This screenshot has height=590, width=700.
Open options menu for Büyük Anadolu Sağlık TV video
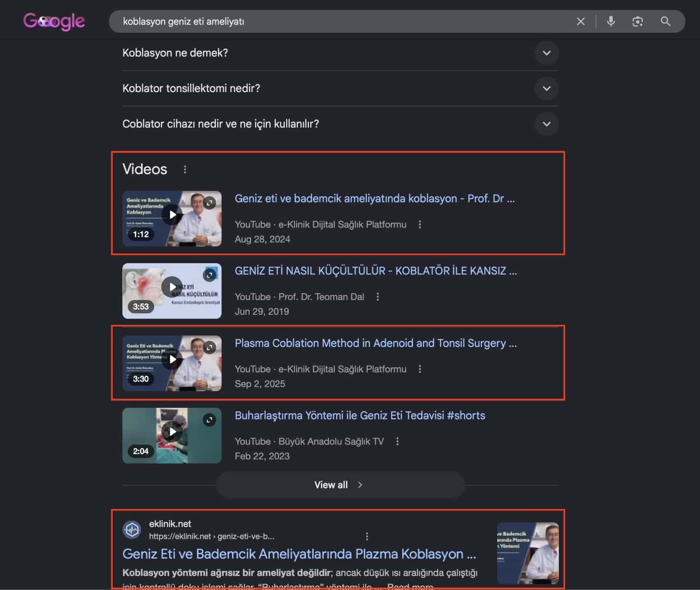397,442
